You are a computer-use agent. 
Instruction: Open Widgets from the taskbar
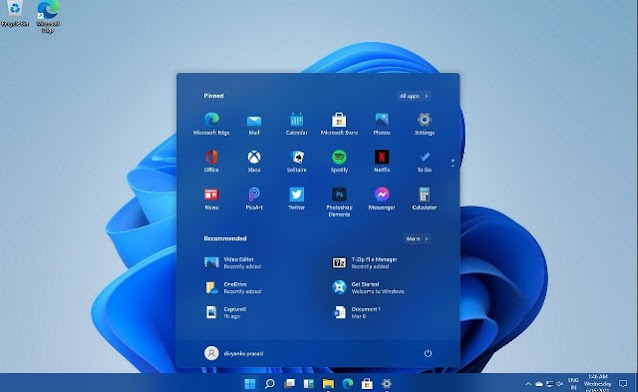pos(309,383)
